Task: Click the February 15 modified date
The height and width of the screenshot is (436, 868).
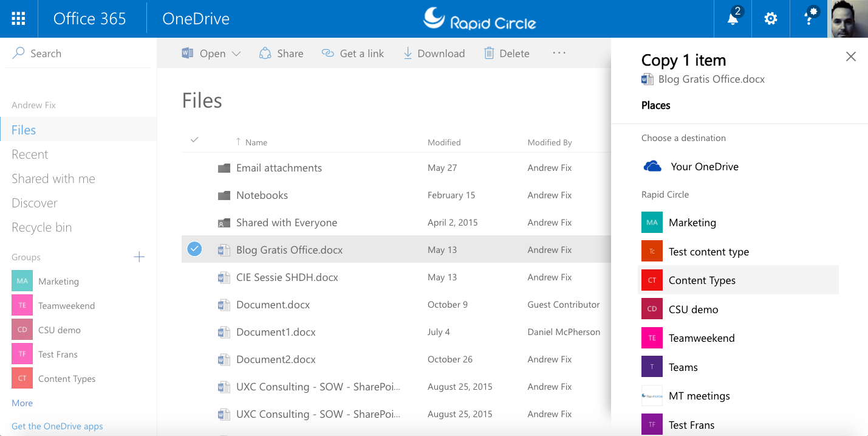Action: coord(451,195)
